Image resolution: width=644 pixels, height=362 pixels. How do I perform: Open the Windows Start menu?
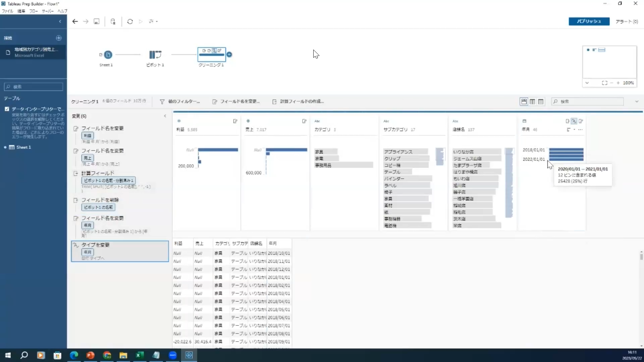pos(8,355)
